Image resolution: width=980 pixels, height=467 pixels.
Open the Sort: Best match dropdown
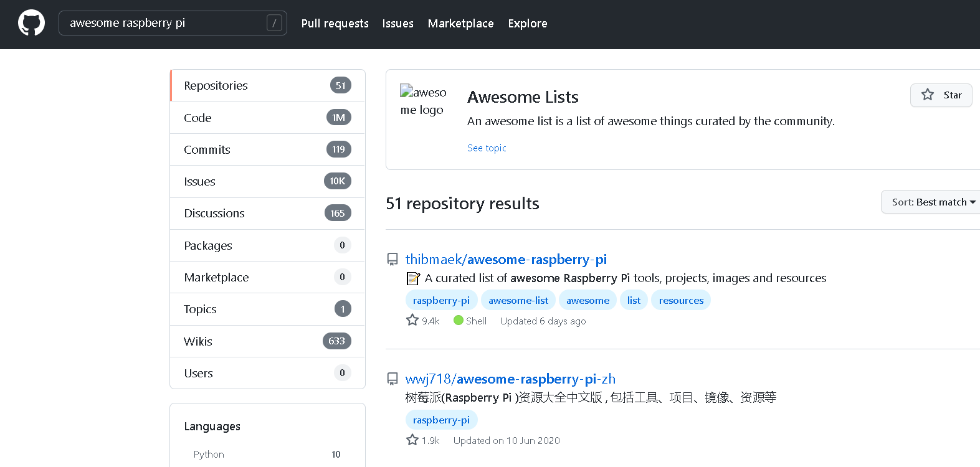click(931, 202)
